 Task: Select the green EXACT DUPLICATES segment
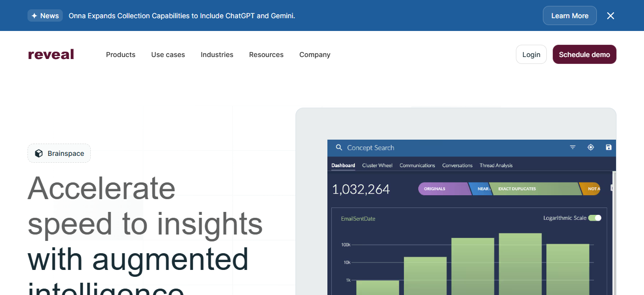click(535, 189)
